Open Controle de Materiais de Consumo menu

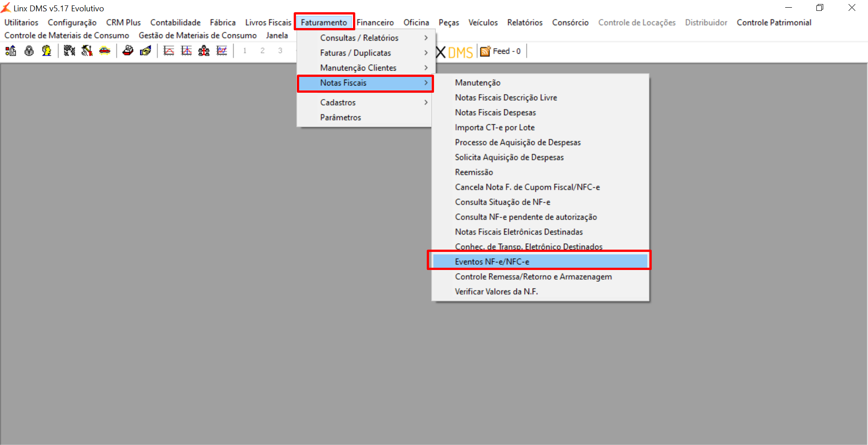[x=67, y=35]
